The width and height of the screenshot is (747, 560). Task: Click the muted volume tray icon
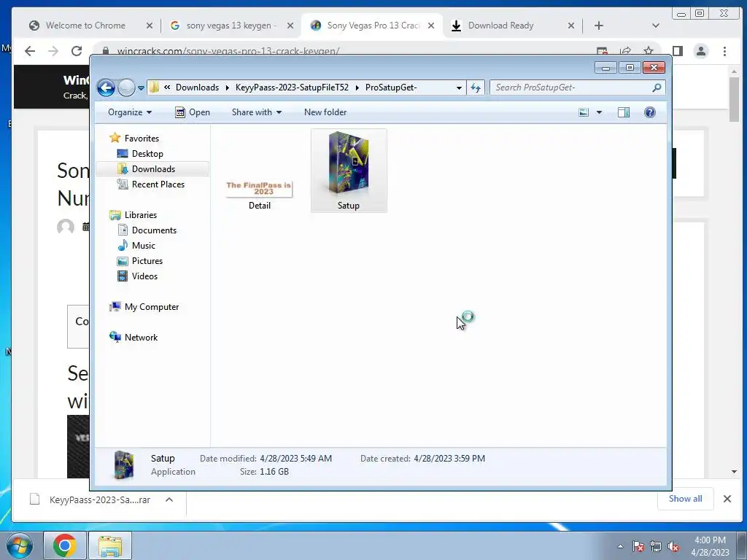673,546
